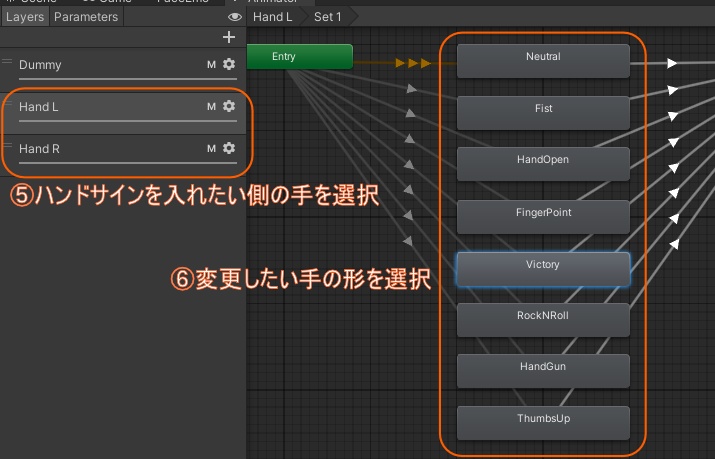Select the FingerPoint state node
The width and height of the screenshot is (715, 459).
tap(543, 217)
